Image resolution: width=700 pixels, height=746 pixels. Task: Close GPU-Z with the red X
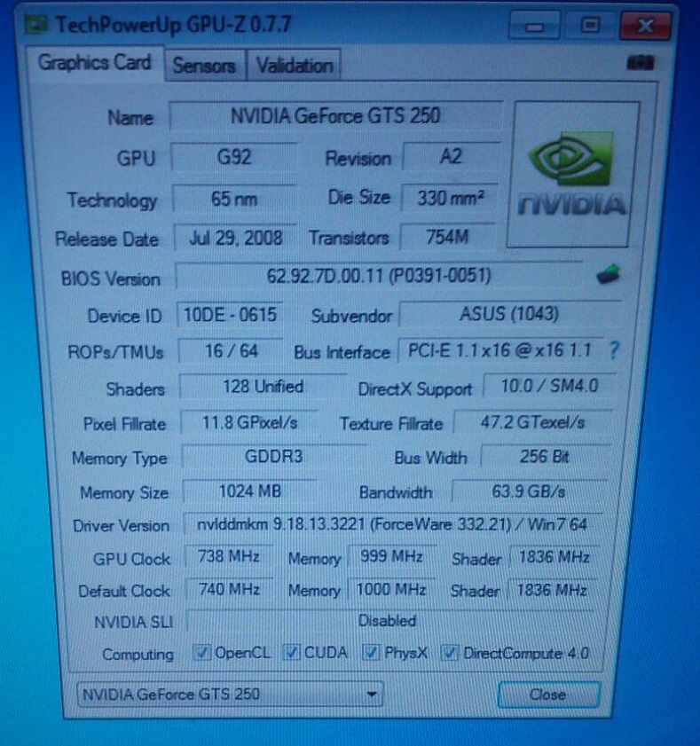pos(645,25)
